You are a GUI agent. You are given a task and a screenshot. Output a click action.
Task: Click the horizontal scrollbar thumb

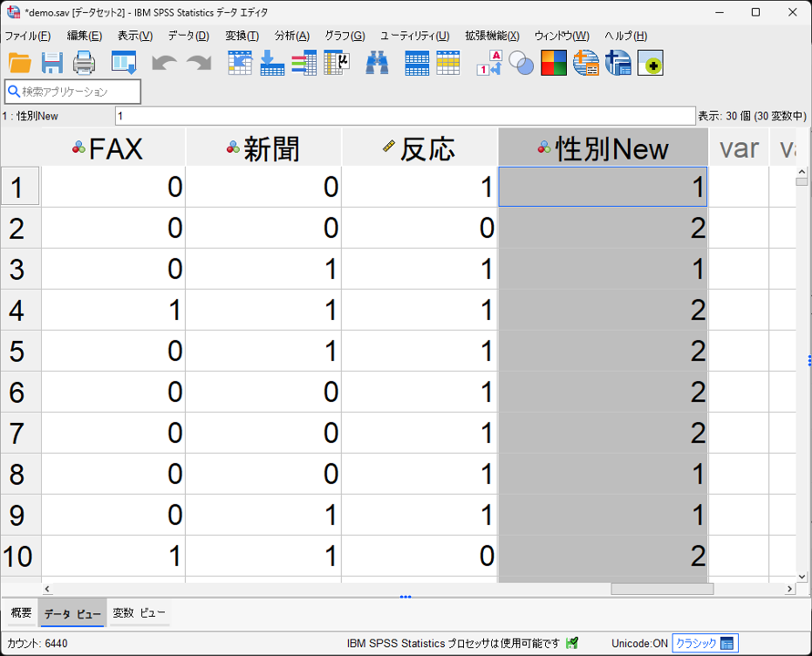coord(662,589)
